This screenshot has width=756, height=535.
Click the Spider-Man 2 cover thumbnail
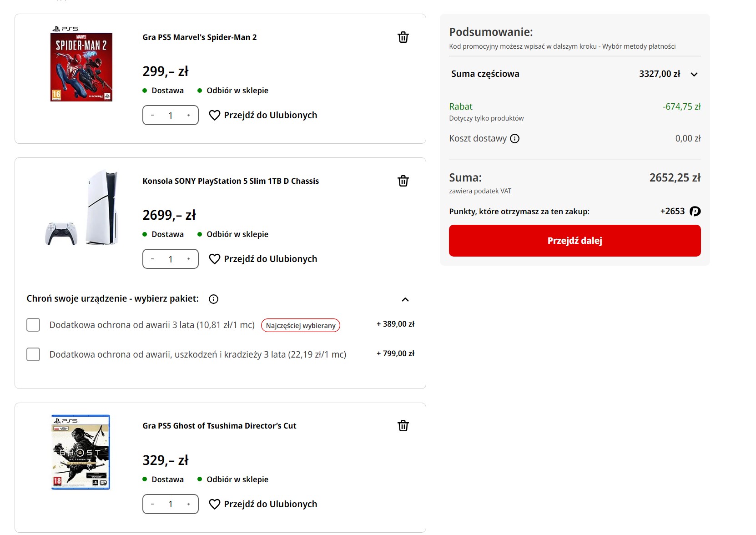[x=81, y=64]
